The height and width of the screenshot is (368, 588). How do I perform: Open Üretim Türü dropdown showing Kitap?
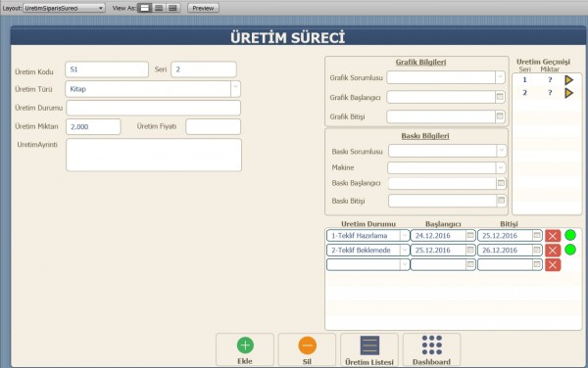(235, 89)
